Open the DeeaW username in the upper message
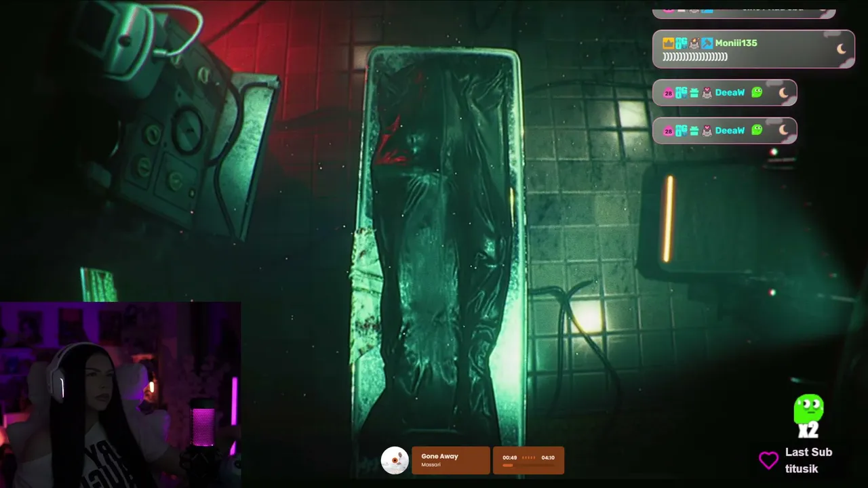The image size is (868, 488). (730, 93)
